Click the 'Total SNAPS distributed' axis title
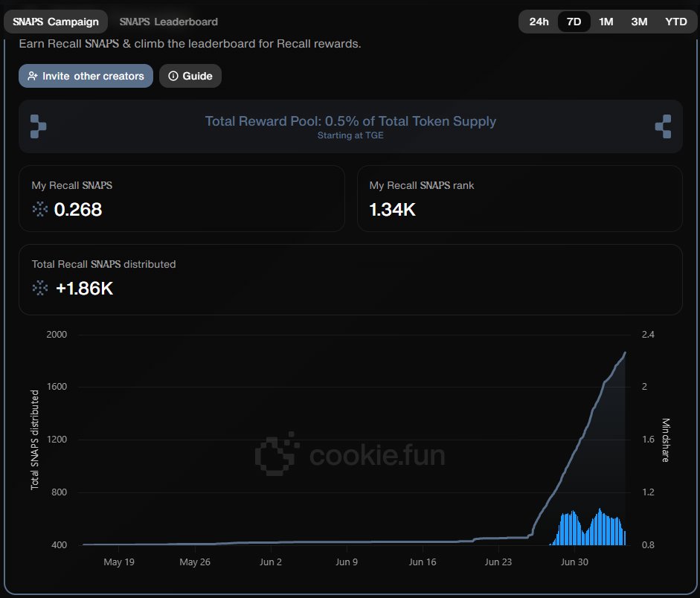The height and width of the screenshot is (598, 700). click(x=34, y=440)
